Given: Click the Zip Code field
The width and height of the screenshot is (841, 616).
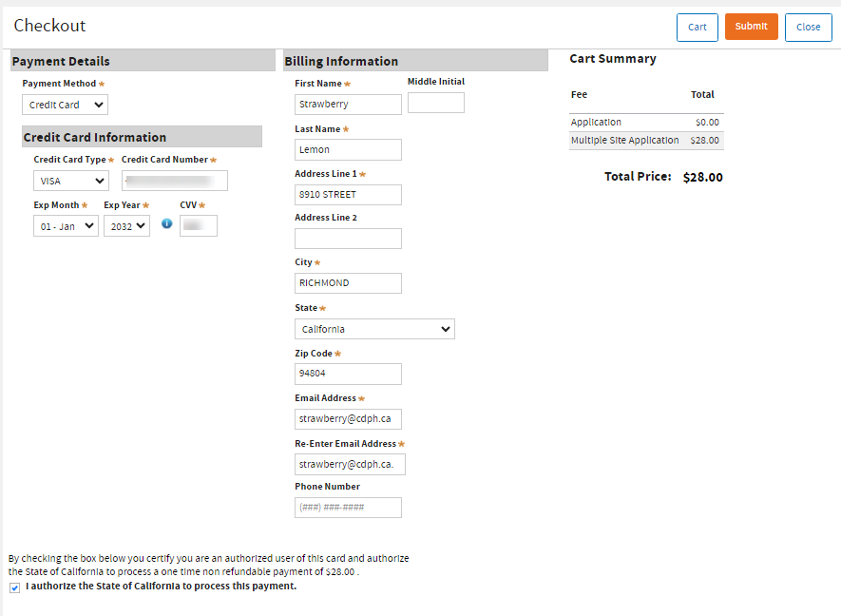Looking at the screenshot, I should (348, 374).
